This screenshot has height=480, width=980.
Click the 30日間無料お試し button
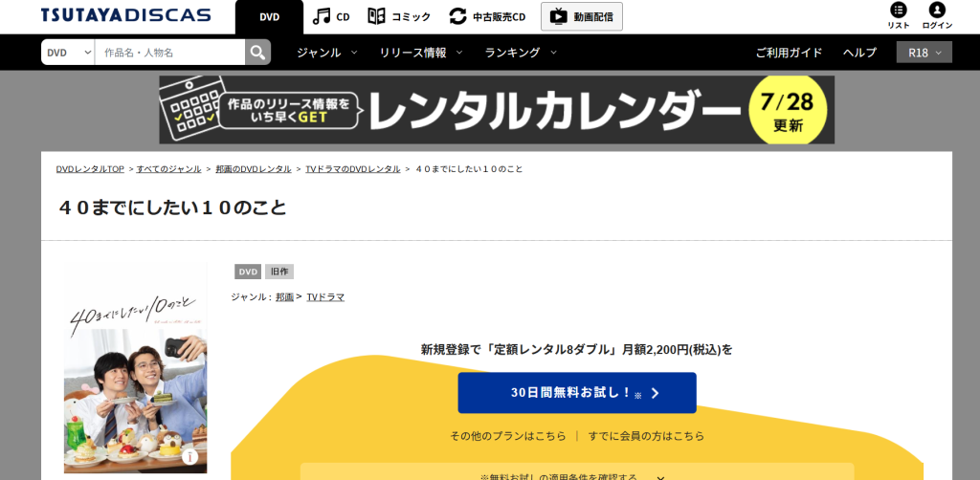[x=577, y=393]
